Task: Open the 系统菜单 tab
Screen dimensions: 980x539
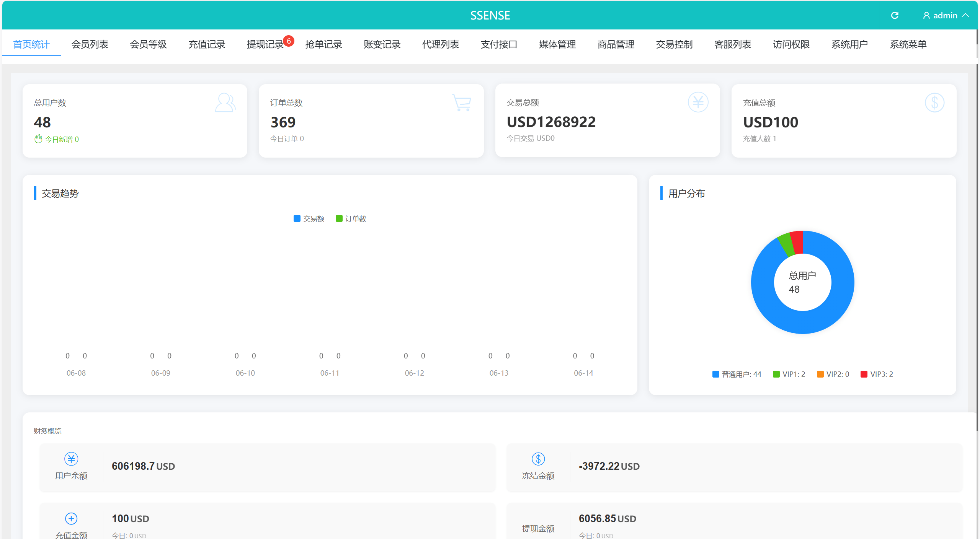Action: pos(908,44)
